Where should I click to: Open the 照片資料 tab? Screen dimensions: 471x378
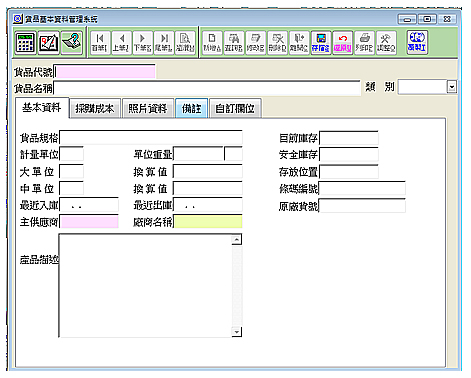pyautogui.click(x=148, y=108)
